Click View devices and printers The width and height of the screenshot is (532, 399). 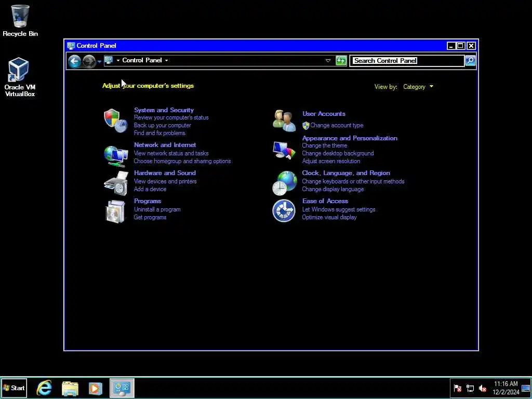click(x=165, y=181)
